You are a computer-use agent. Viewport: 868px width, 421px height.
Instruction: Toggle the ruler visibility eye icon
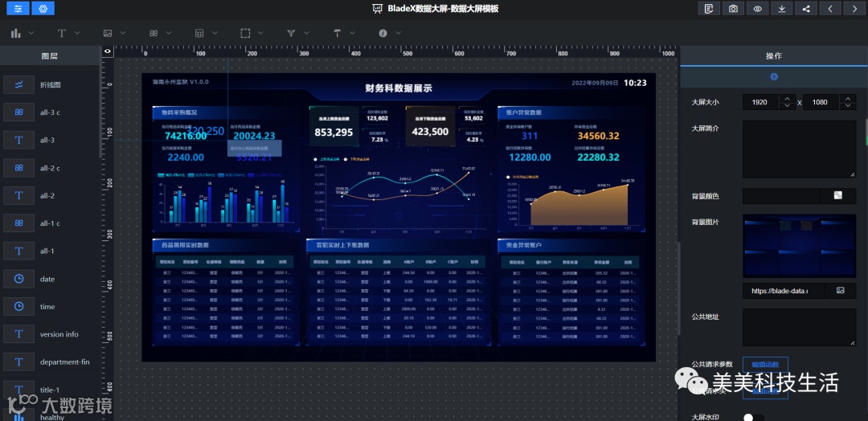pos(108,51)
